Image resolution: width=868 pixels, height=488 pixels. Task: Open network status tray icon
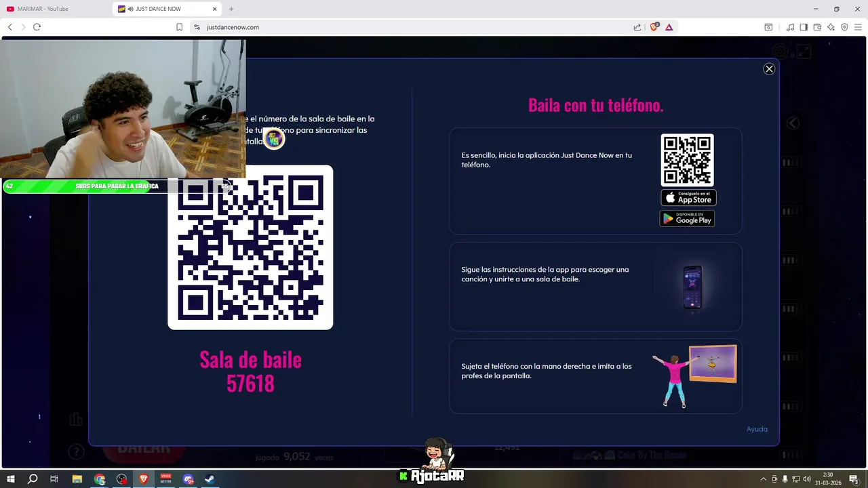(x=796, y=479)
